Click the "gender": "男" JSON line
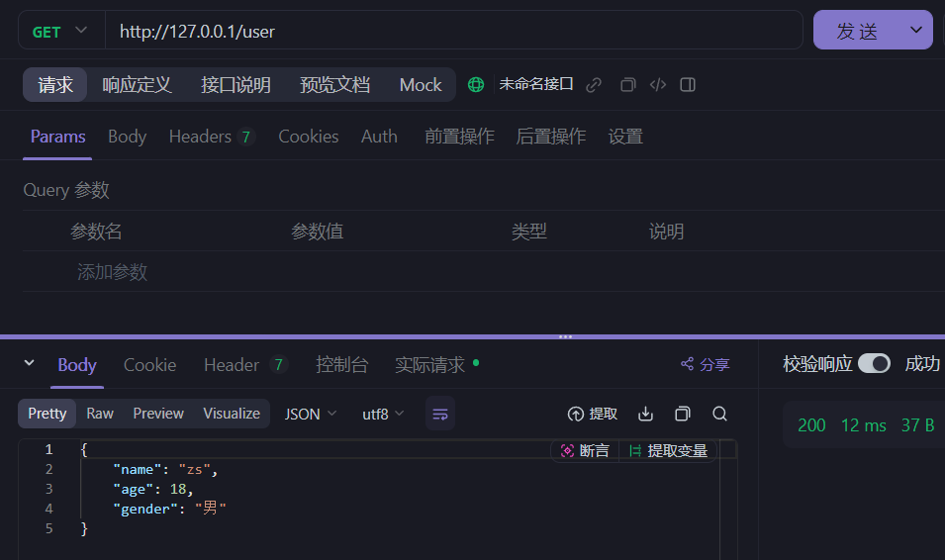945x560 pixels. [169, 509]
